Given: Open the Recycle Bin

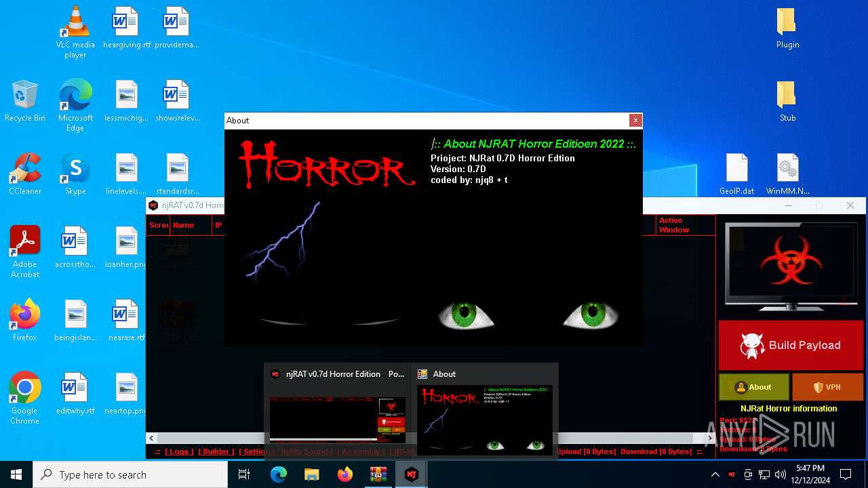Looking at the screenshot, I should click(x=25, y=102).
